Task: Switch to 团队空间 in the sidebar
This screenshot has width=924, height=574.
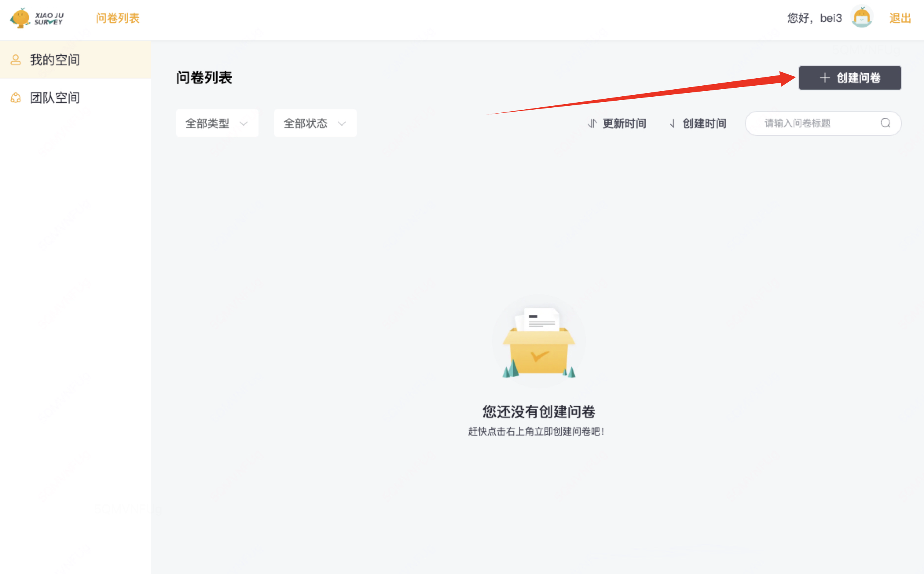Action: click(55, 98)
